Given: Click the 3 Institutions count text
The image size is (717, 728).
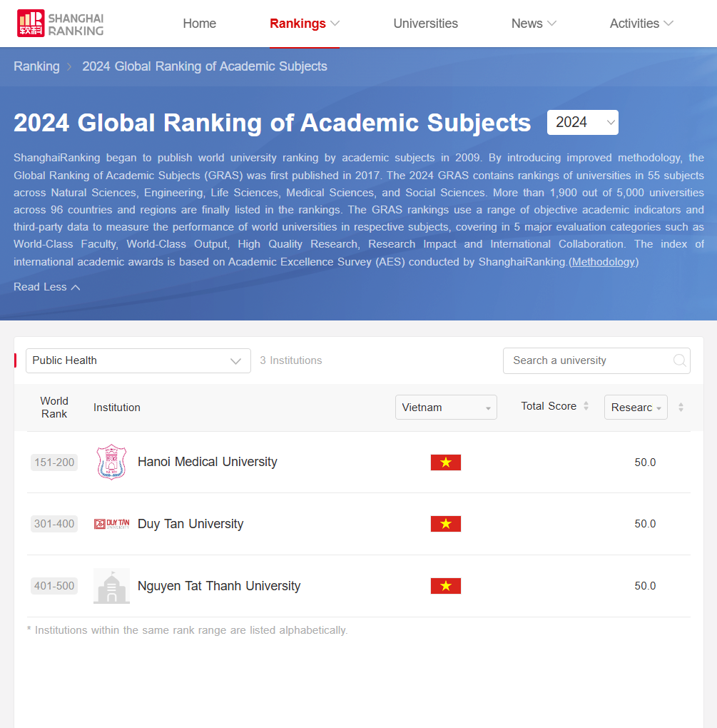Looking at the screenshot, I should 291,360.
